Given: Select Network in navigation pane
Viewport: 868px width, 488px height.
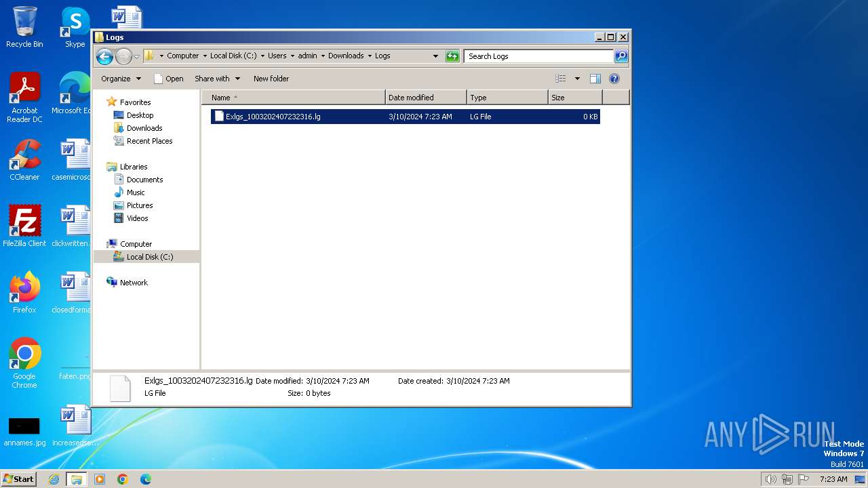Looking at the screenshot, I should click(134, 283).
